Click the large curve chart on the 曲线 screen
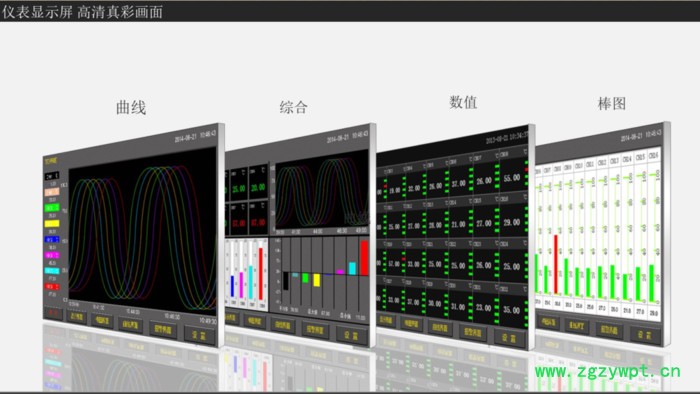700x394 pixels. pyautogui.click(x=142, y=231)
